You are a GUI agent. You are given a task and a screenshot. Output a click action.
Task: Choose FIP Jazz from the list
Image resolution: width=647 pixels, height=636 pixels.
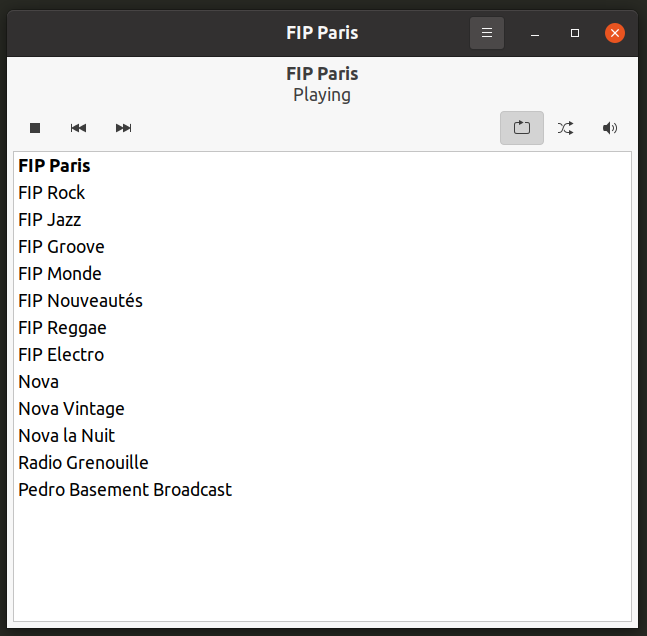click(x=50, y=220)
